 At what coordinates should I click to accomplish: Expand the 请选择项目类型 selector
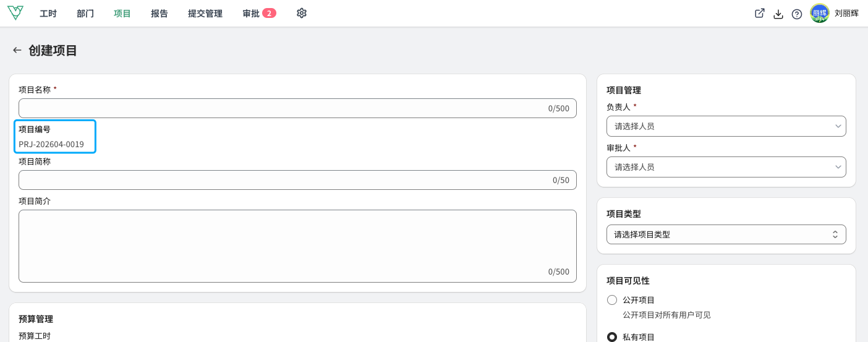pyautogui.click(x=726, y=234)
